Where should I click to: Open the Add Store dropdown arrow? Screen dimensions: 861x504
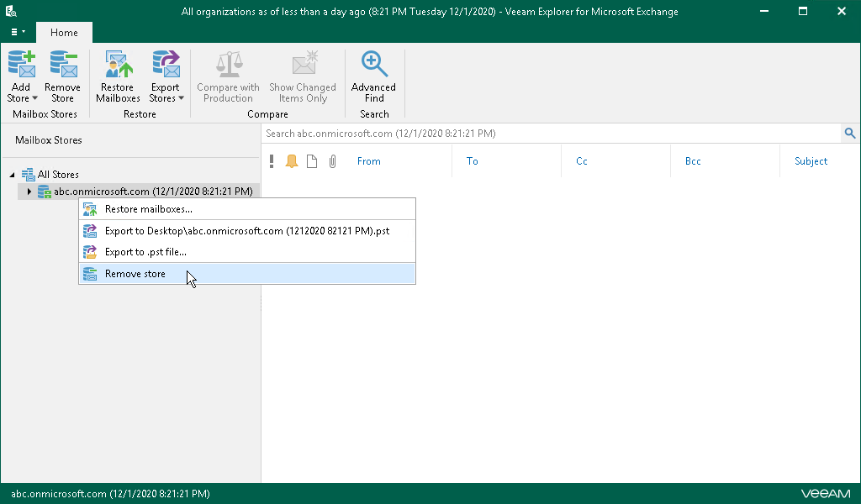click(x=34, y=98)
